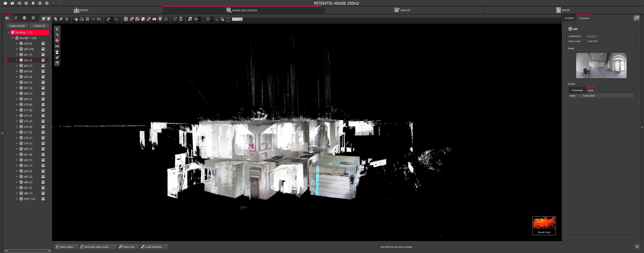Open help question mark icon
Viewport: 644px width, 253px height.
click(40, 3)
